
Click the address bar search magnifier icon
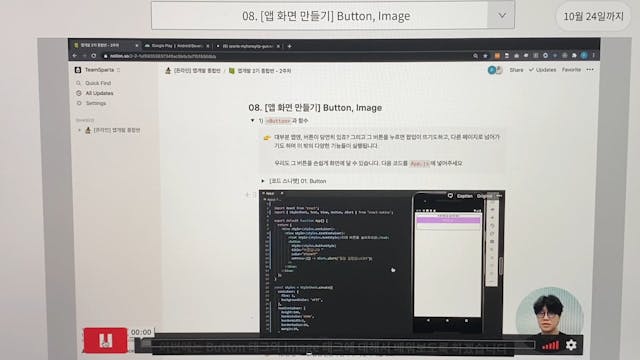(x=476, y=56)
